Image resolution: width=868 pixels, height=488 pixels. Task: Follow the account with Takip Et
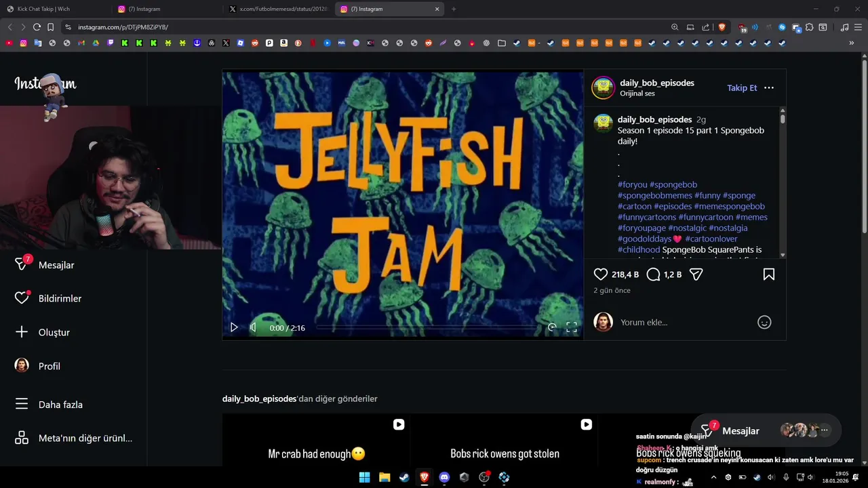[742, 88]
